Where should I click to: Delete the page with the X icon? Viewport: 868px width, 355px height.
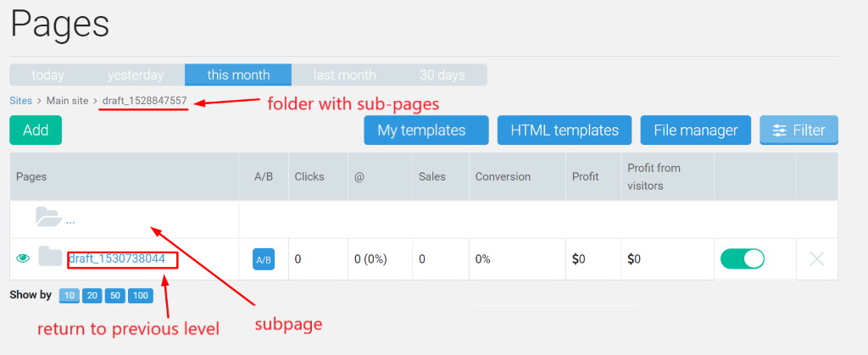816,258
